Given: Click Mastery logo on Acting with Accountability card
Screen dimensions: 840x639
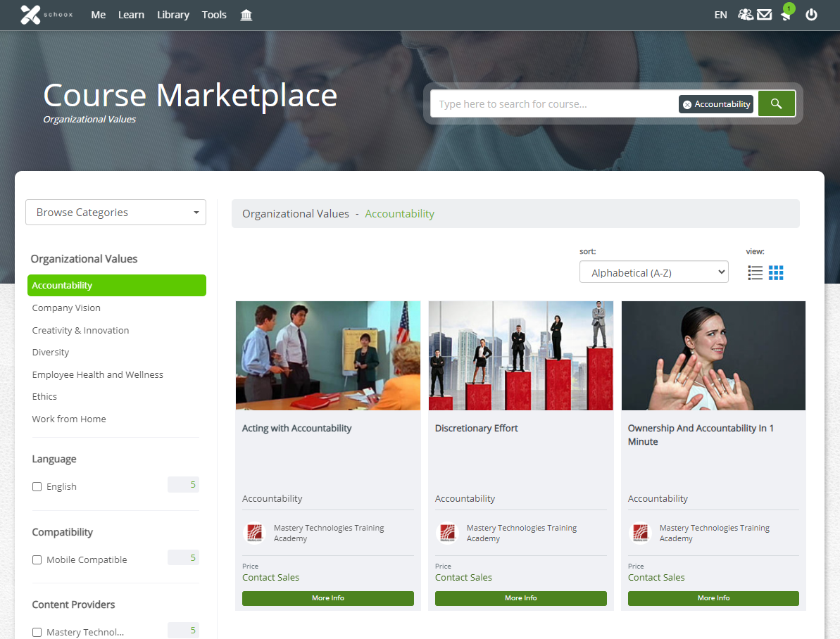Looking at the screenshot, I should pyautogui.click(x=255, y=533).
